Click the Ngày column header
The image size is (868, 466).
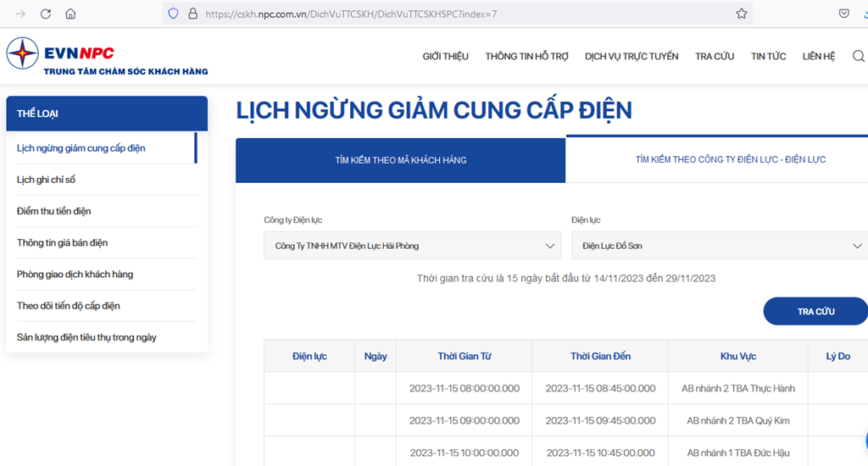coord(376,356)
